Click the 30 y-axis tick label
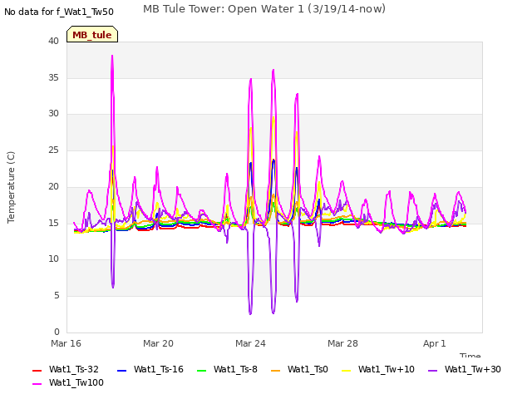 click(x=53, y=113)
